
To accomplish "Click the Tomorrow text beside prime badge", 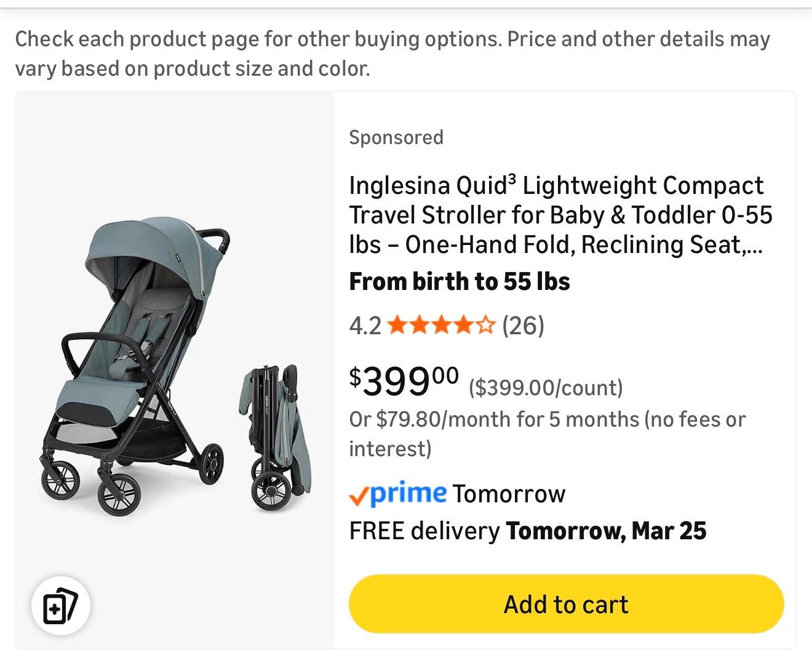I will coord(509,494).
